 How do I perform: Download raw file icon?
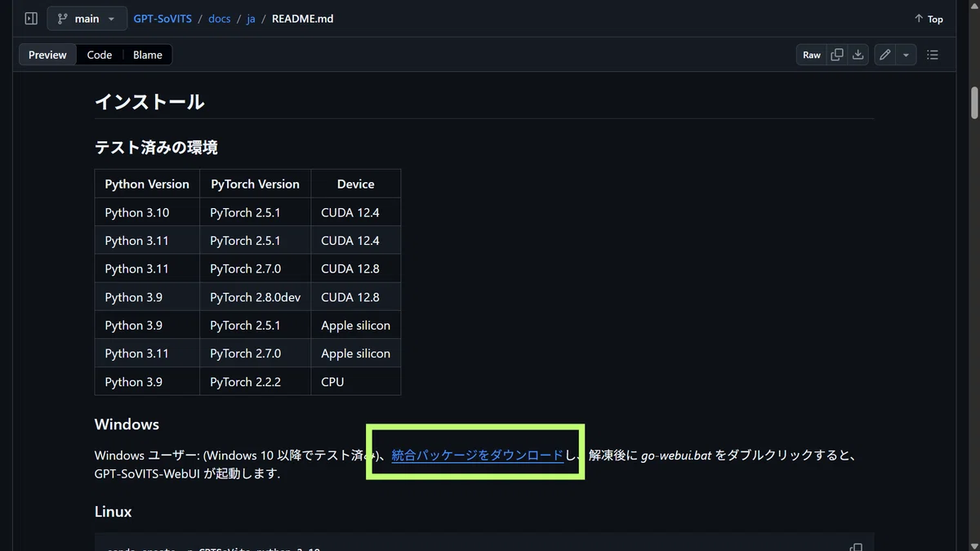(857, 55)
